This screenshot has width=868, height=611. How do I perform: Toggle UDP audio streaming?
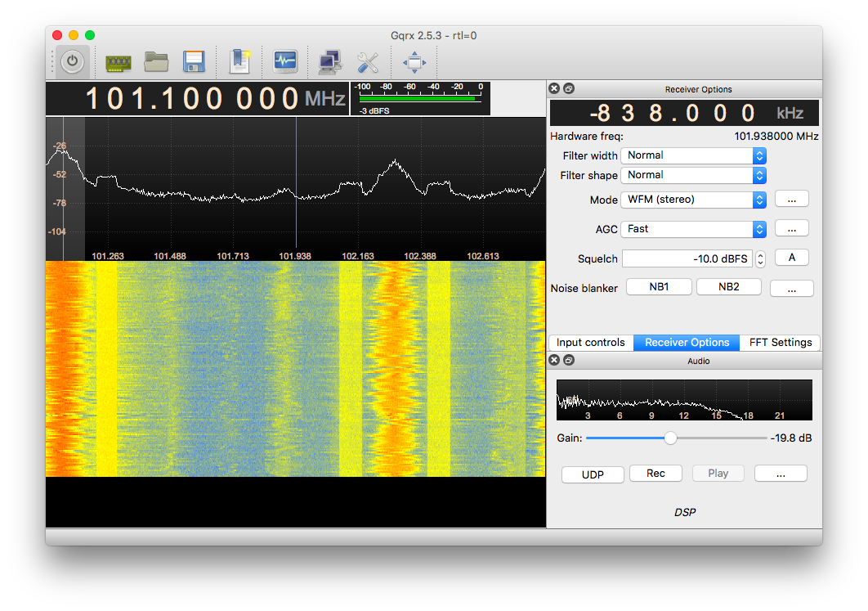(593, 474)
